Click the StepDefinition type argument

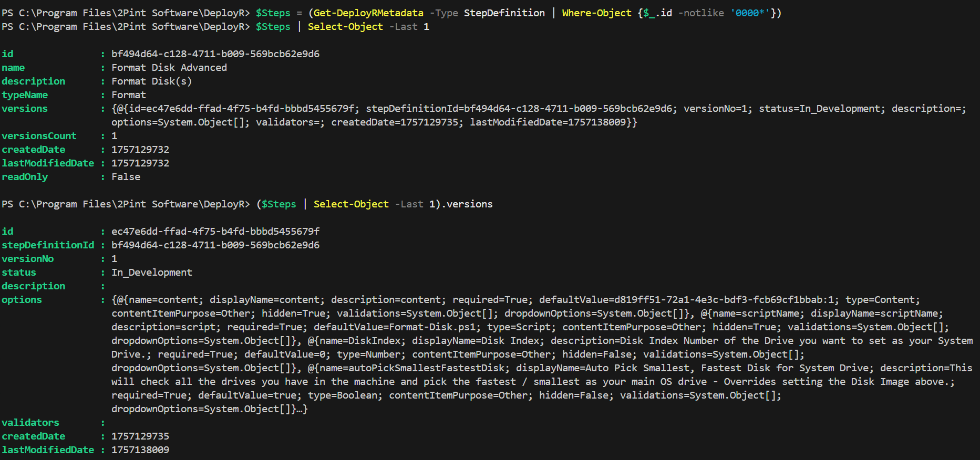(504, 13)
